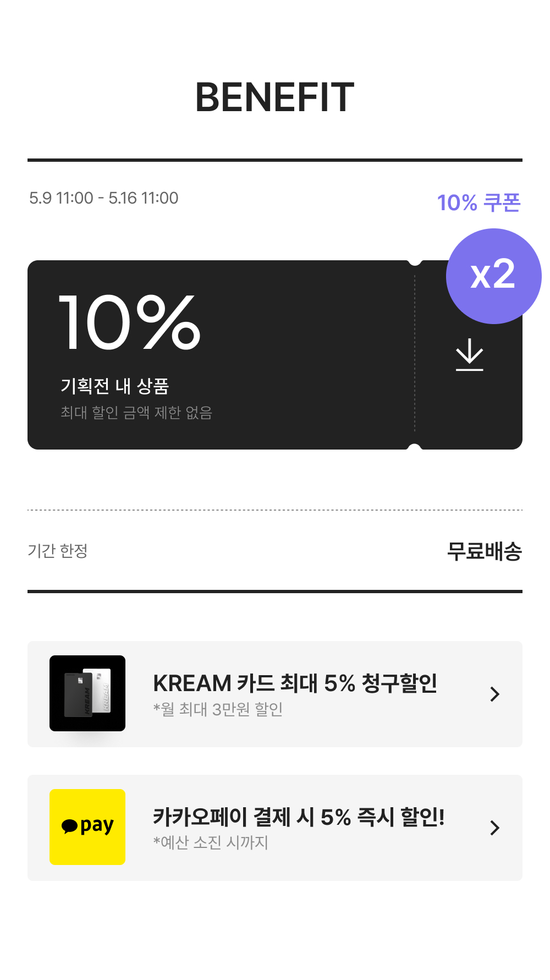
Task: Open the KREAM 카드 최대 5% 청구할인 link
Action: pyautogui.click(x=295, y=683)
